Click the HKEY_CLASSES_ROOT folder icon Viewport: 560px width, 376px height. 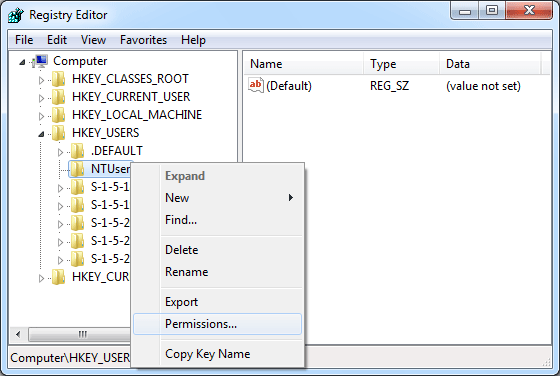tap(58, 79)
